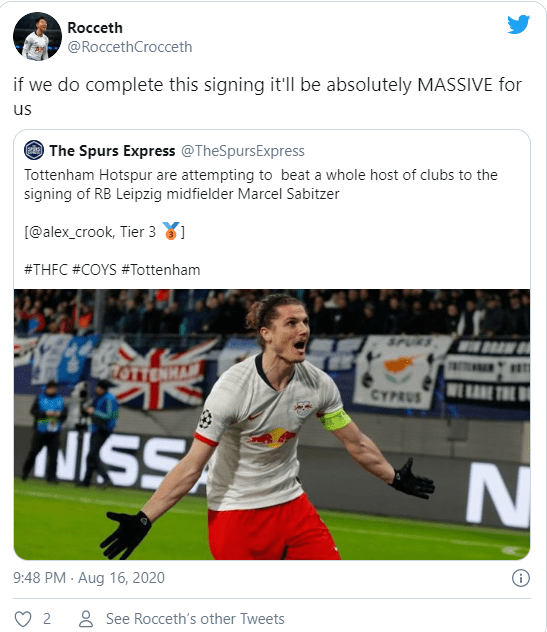The image size is (547, 632).
Task: Visit the @RoccethCrocceth handle
Action: (130, 47)
